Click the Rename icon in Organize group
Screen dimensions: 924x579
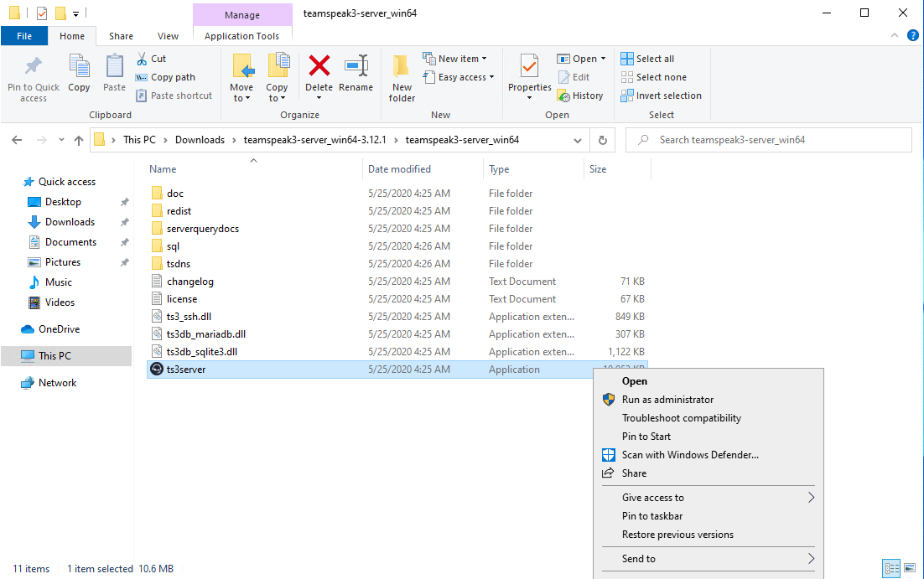tap(356, 66)
